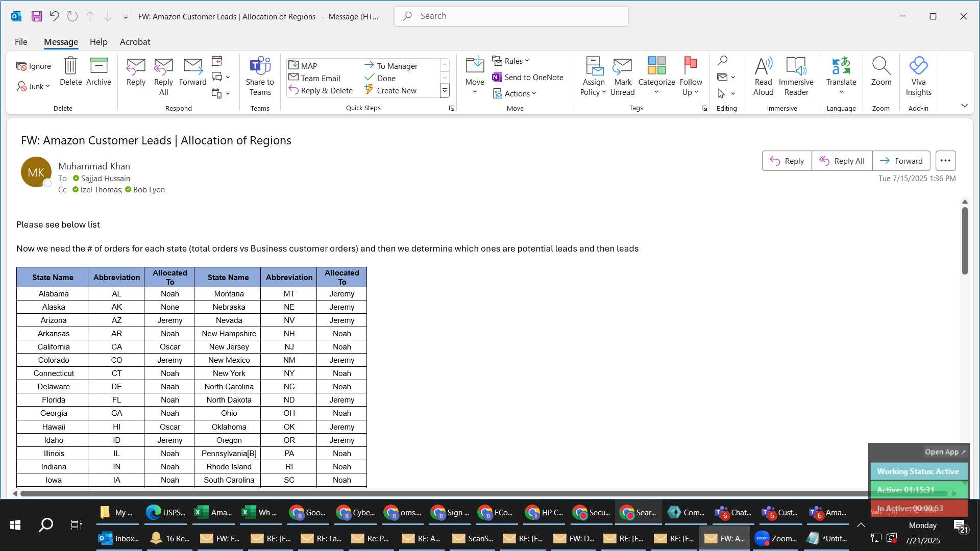Expand the Quick Steps gallery
980x551 pixels.
pos(445,91)
